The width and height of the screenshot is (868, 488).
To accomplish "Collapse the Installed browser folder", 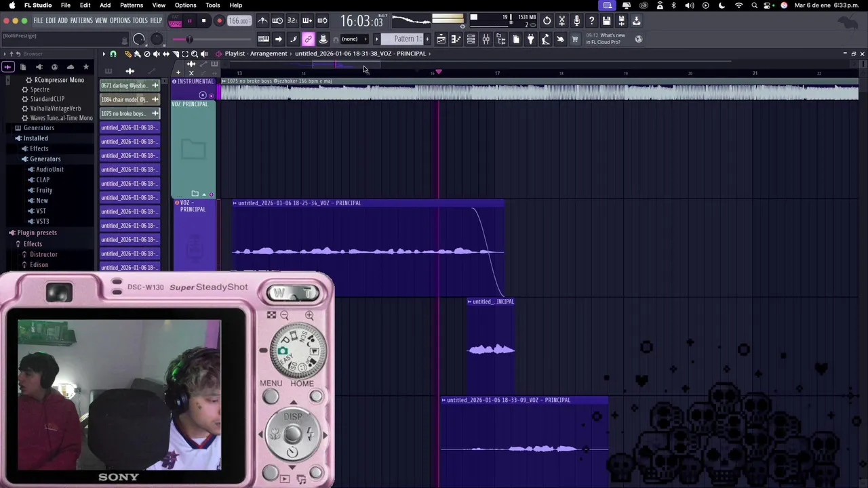I will [x=35, y=138].
